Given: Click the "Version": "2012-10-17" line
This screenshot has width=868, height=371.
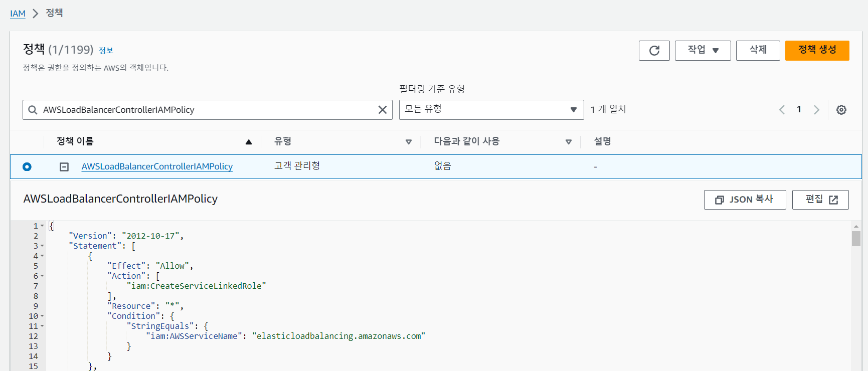Looking at the screenshot, I should coord(126,236).
